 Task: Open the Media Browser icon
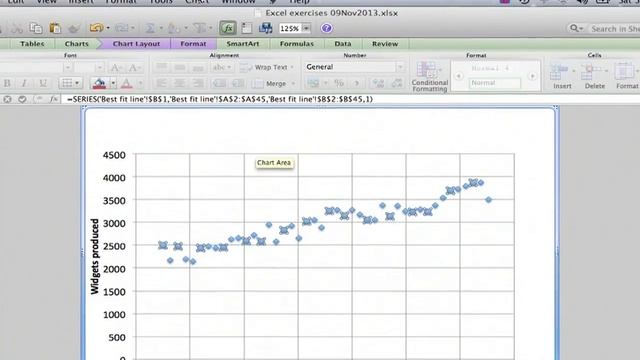[x=266, y=28]
